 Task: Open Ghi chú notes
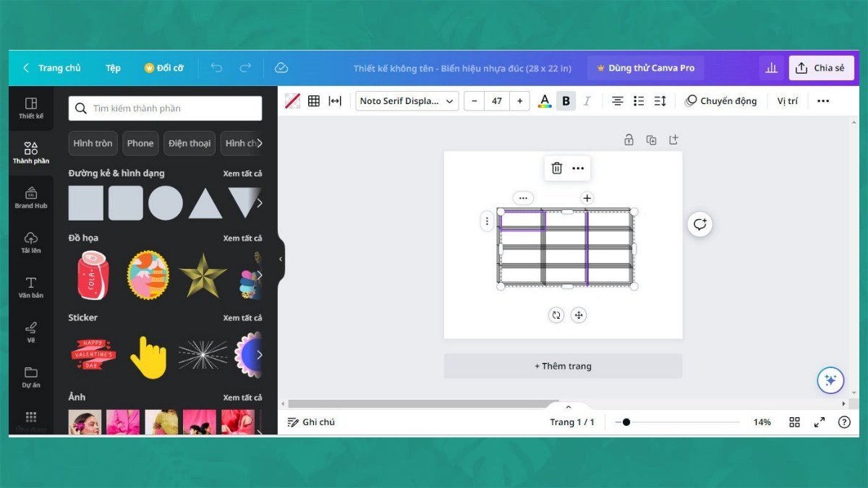coord(311,422)
